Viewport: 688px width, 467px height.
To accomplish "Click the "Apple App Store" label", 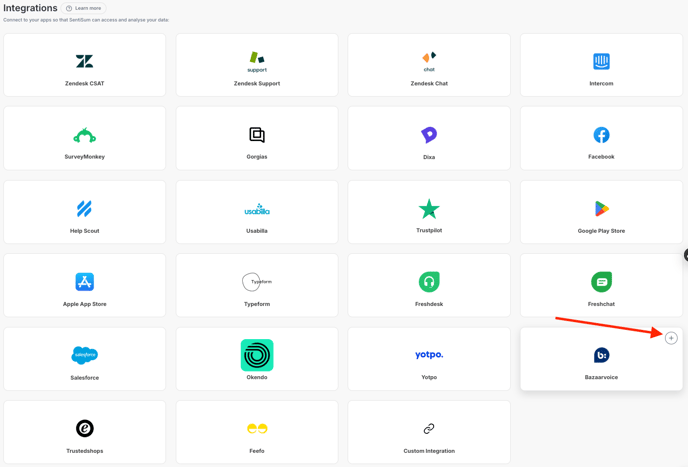I will (85, 304).
